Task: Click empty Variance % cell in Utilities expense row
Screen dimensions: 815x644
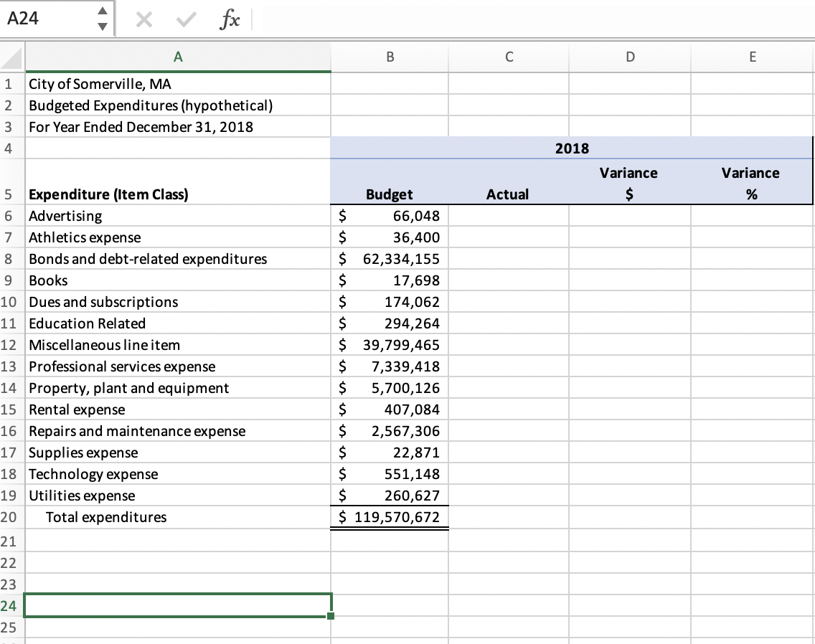Action: tap(753, 496)
